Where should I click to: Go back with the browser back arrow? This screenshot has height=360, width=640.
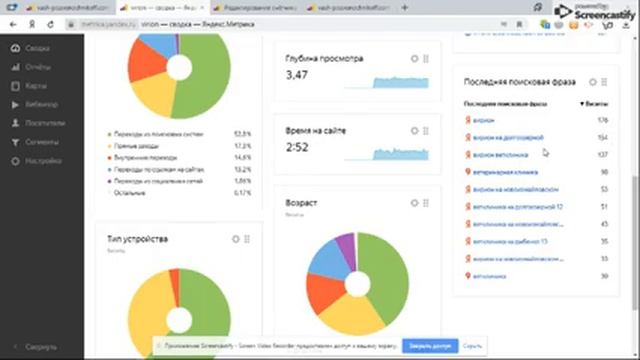coord(13,24)
